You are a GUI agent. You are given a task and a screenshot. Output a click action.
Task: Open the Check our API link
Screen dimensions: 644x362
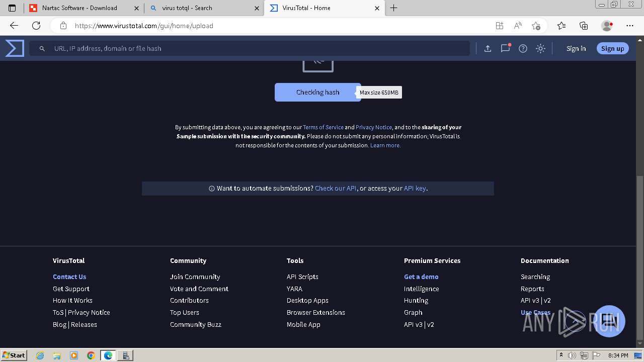[x=336, y=189]
